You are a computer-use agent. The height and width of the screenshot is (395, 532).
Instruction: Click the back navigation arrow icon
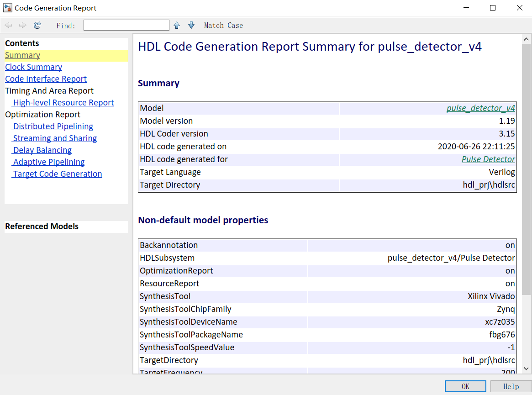pyautogui.click(x=8, y=26)
